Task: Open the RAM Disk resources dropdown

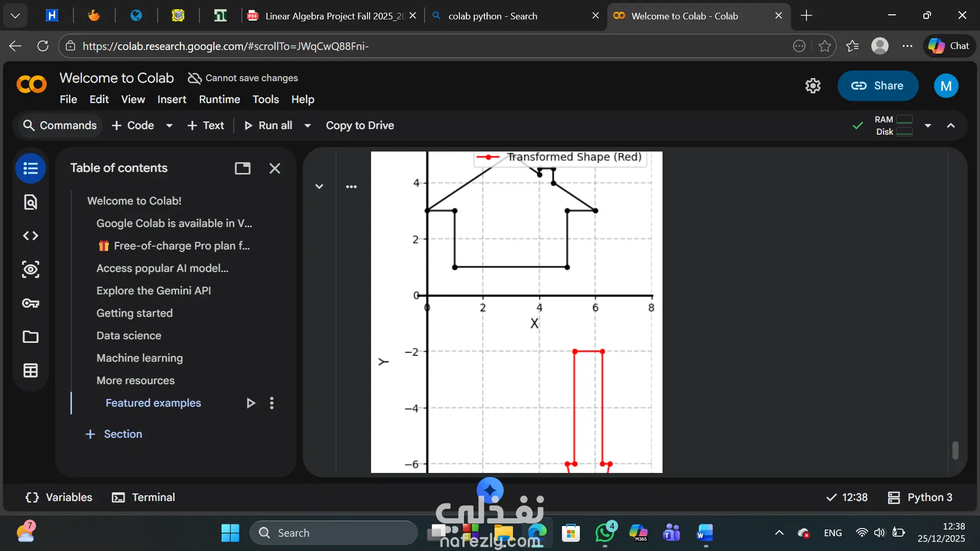Action: [x=928, y=126]
